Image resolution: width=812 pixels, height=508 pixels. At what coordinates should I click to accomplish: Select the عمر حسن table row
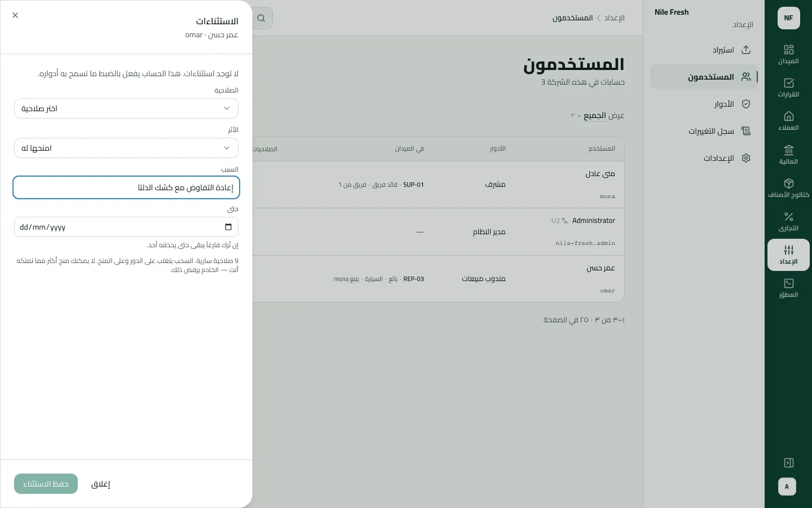tap(438, 279)
